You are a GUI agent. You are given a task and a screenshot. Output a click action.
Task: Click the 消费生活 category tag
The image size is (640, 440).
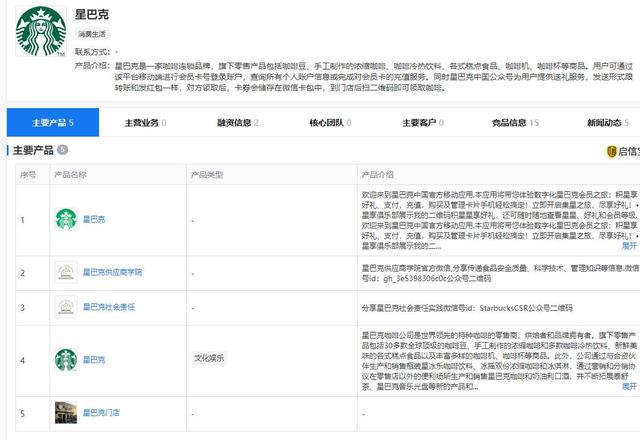pyautogui.click(x=92, y=34)
